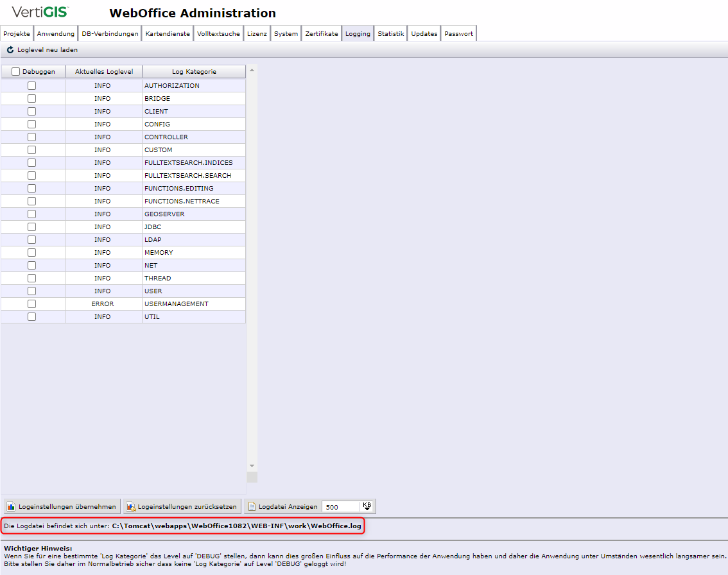Check the FULLTEXTSEARCH.SEARCH checkbox

click(x=31, y=175)
